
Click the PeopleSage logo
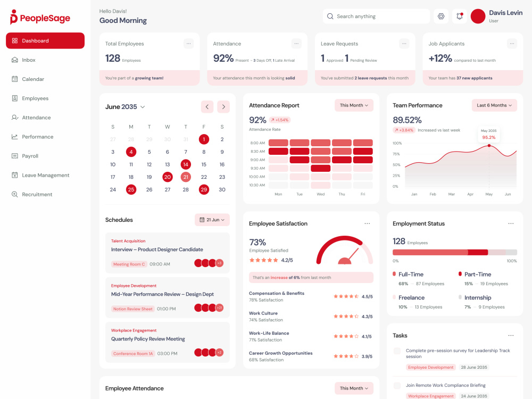40,18
